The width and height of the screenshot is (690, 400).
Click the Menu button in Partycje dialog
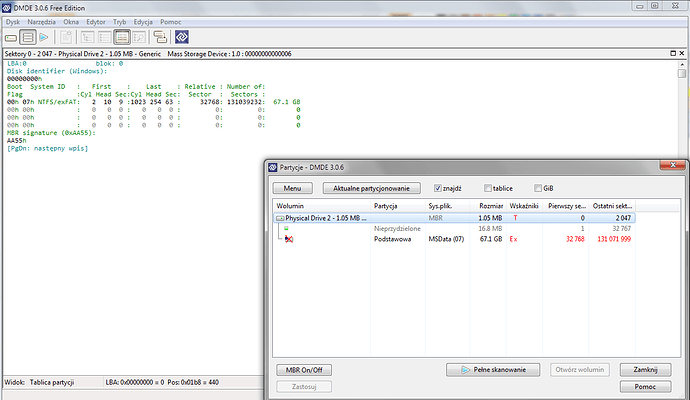293,188
